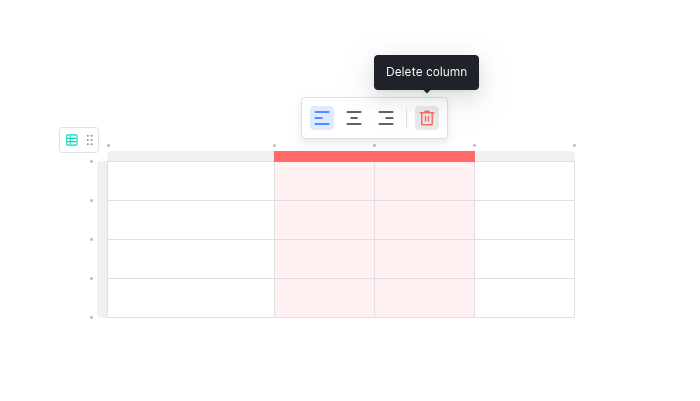Click the six-dot drag handle beside table icon
The width and height of the screenshot is (700, 401).
(90, 140)
